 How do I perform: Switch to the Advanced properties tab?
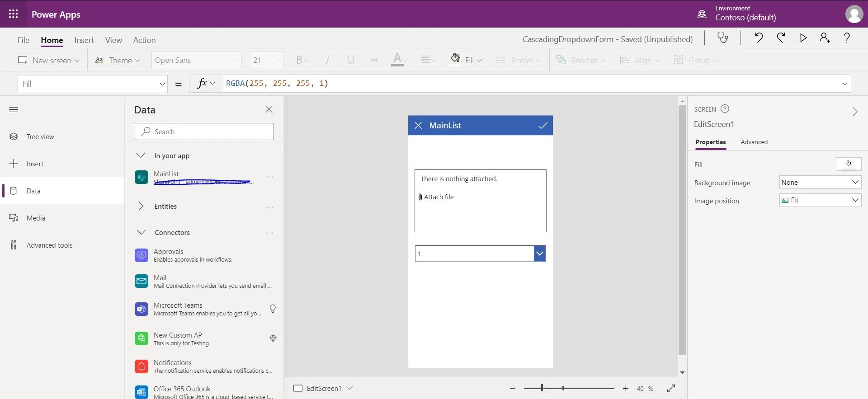pyautogui.click(x=754, y=142)
